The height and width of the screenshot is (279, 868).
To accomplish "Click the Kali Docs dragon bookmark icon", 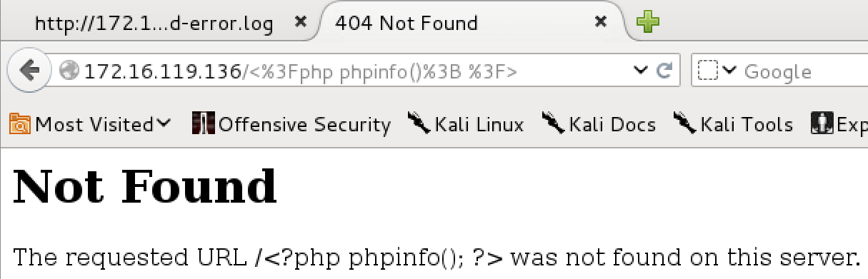I will (554, 123).
